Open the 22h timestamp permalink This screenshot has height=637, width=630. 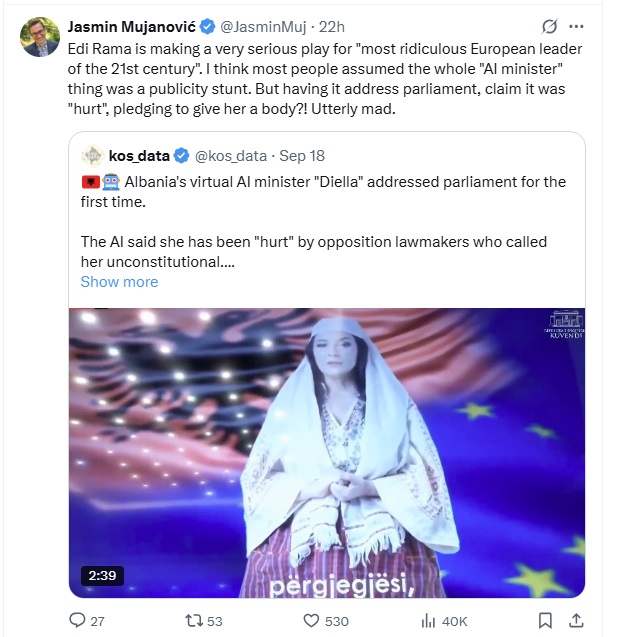pos(331,27)
